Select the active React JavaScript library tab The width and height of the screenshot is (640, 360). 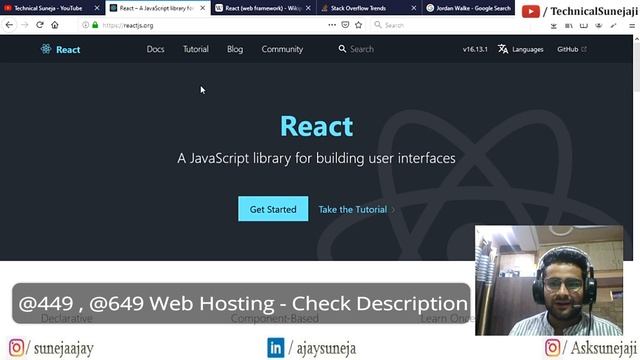157,8
